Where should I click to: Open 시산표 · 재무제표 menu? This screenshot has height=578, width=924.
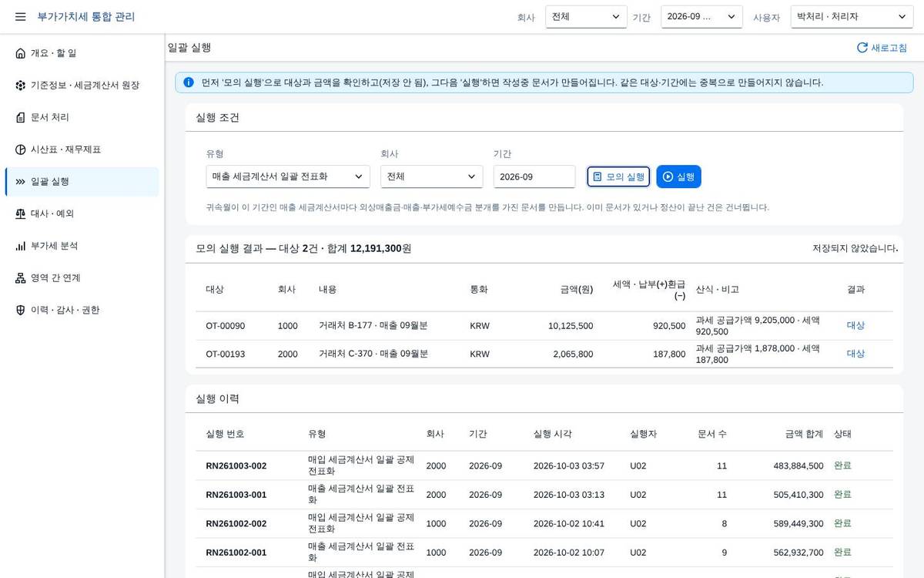point(82,150)
